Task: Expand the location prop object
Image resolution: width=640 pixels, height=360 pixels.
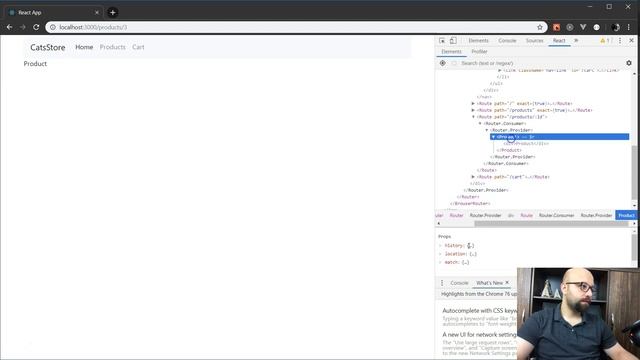Action: pyautogui.click(x=440, y=254)
